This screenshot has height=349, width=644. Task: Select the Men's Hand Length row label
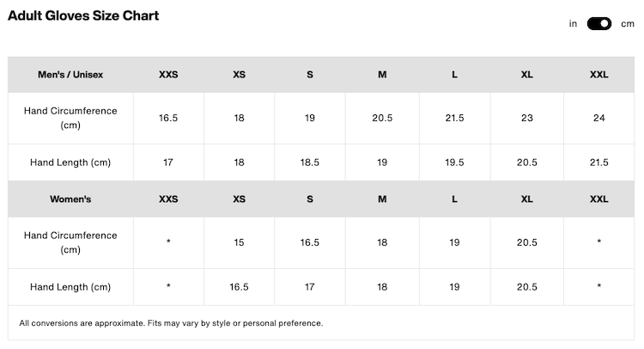click(70, 162)
